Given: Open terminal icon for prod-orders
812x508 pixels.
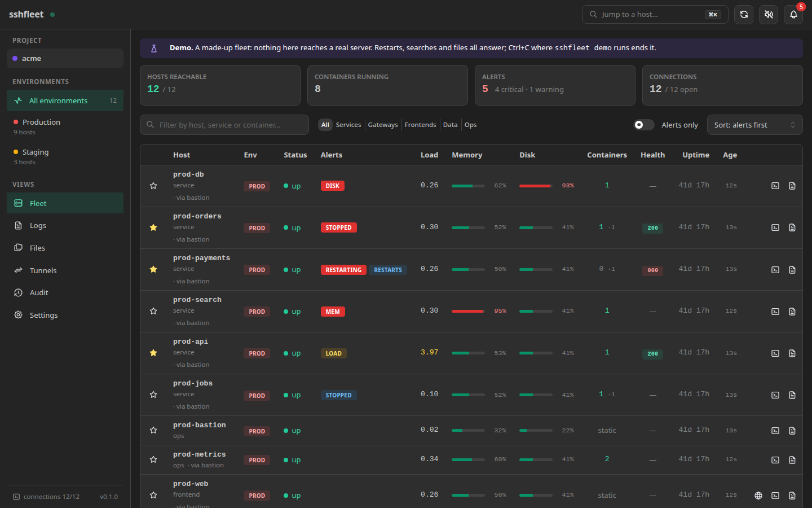Looking at the screenshot, I should (x=775, y=227).
